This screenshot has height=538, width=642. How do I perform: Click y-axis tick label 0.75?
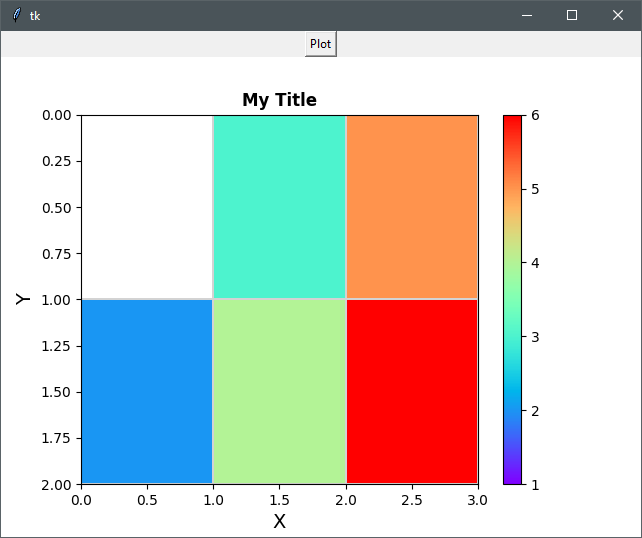(57, 254)
